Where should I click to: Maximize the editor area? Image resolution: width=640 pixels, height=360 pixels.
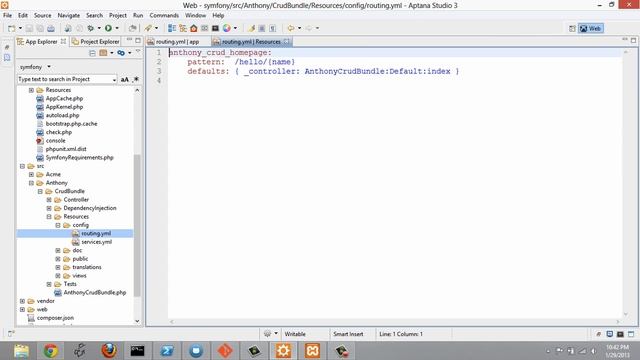coord(633,40)
